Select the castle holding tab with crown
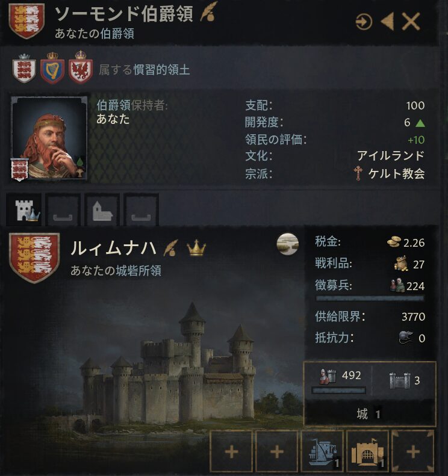The image size is (448, 476). tap(24, 210)
